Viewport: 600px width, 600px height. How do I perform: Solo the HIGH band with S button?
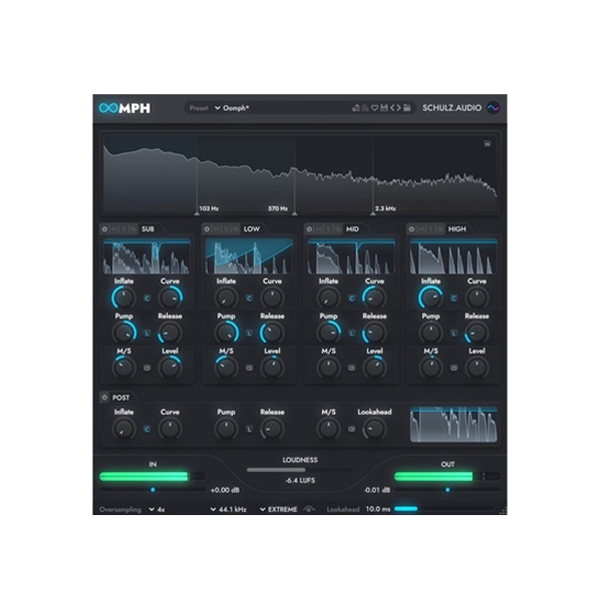pos(430,229)
